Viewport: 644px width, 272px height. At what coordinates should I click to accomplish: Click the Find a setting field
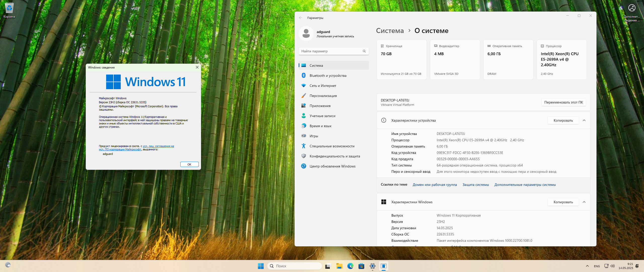(x=334, y=51)
